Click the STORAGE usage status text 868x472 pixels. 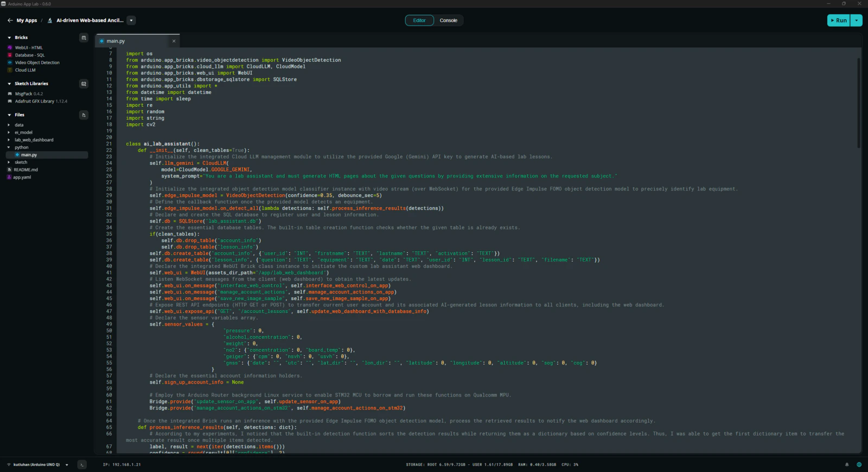[x=459, y=464]
